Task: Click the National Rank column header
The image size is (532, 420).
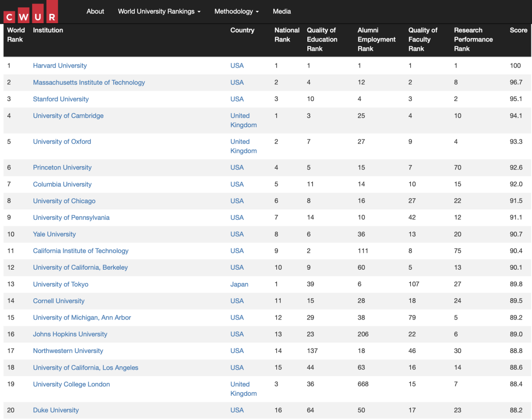Action: point(287,35)
